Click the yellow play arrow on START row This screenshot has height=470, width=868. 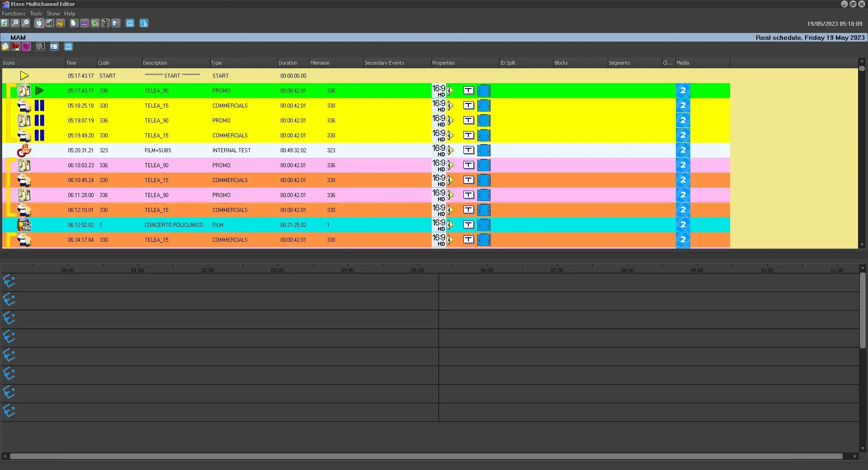tap(24, 76)
